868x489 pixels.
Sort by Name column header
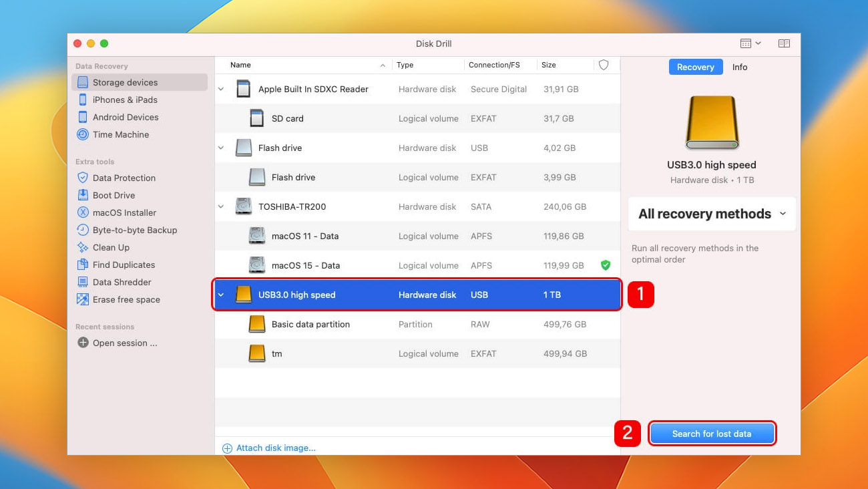tap(240, 65)
